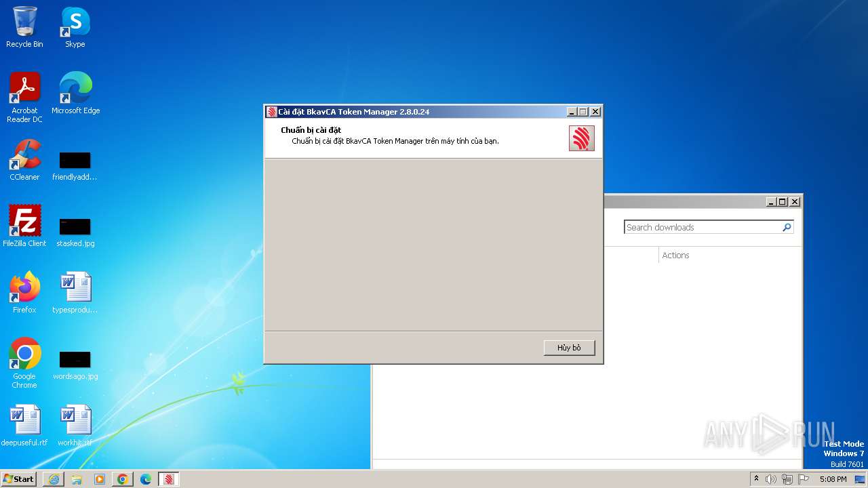Maximize the downloads window behind installer
Image resolution: width=868 pixels, height=488 pixels.
pos(782,202)
